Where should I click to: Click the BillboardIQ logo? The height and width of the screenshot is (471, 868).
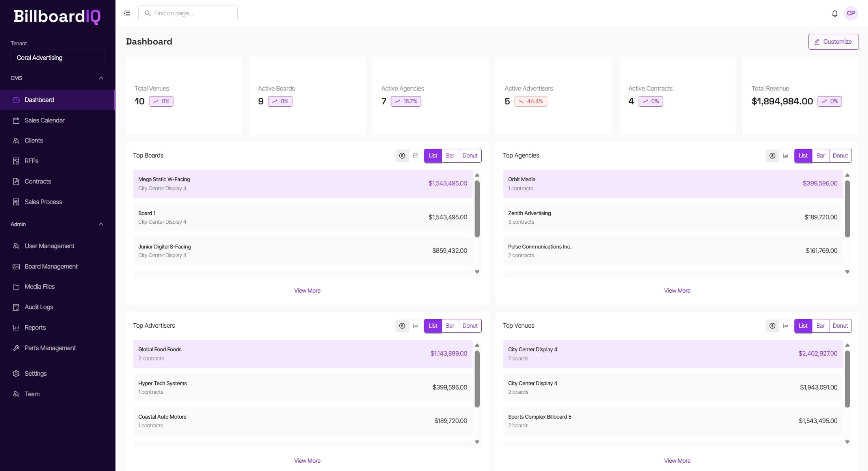pyautogui.click(x=57, y=17)
